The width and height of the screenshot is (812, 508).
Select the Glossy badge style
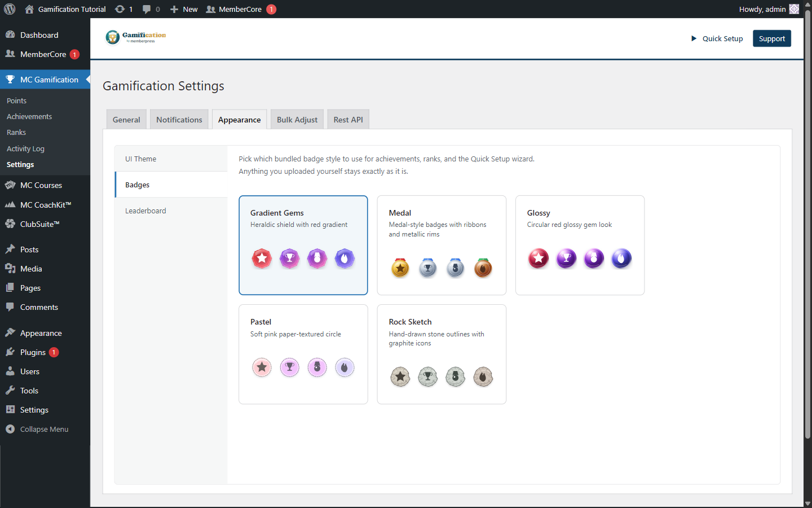(x=580, y=245)
